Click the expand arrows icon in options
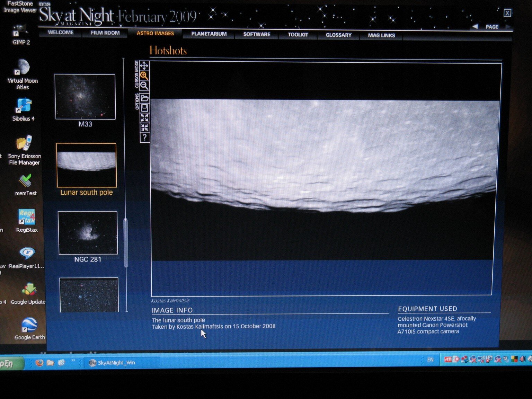The height and width of the screenshot is (399, 532). click(x=144, y=118)
